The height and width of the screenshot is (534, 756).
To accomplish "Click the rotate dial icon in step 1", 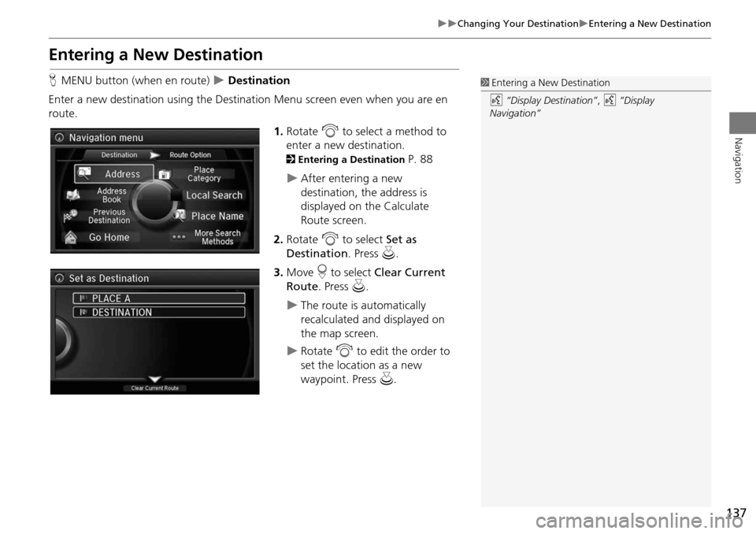I will [x=330, y=131].
